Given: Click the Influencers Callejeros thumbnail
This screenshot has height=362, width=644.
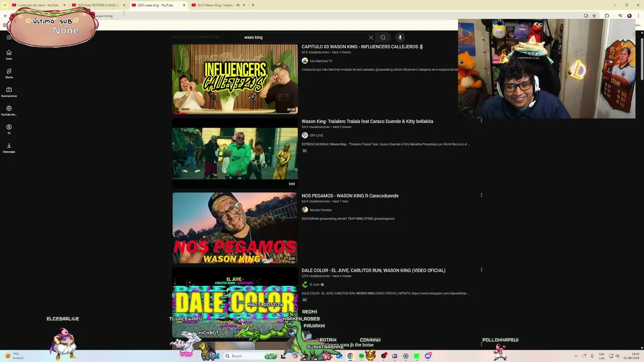Looking at the screenshot, I should click(x=235, y=79).
